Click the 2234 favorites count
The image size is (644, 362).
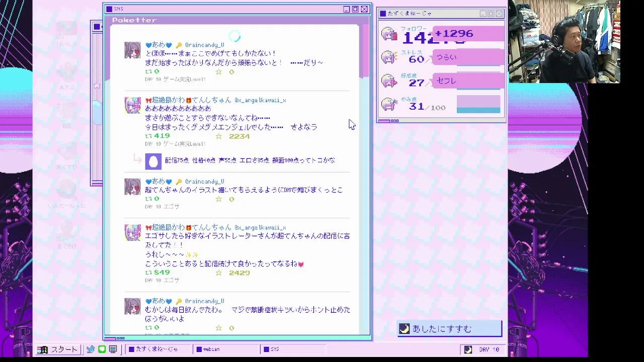239,136
